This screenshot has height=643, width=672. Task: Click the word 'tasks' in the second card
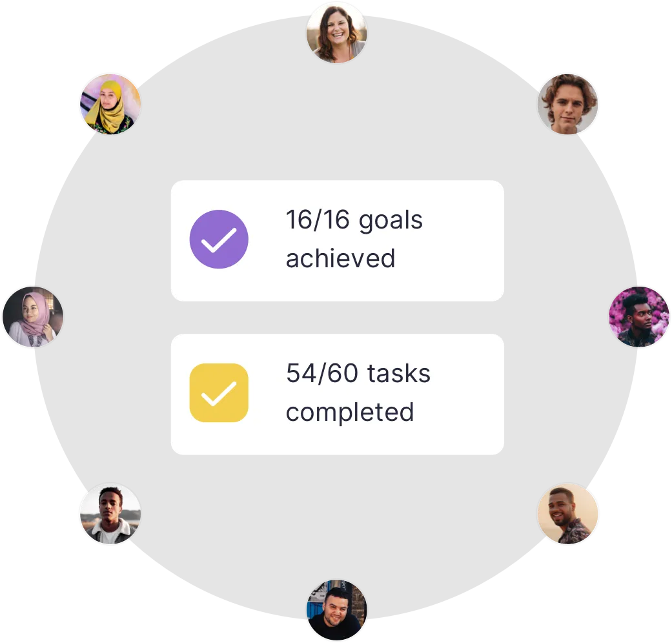398,373
